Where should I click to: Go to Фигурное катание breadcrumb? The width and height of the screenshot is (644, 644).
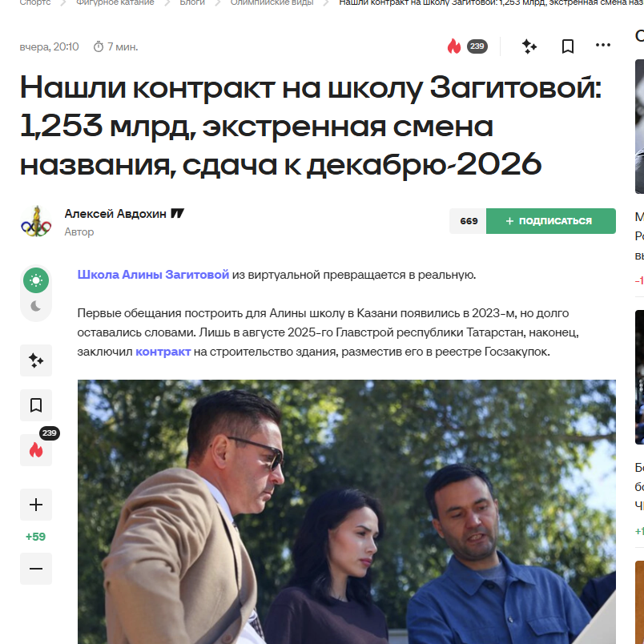(x=115, y=2)
